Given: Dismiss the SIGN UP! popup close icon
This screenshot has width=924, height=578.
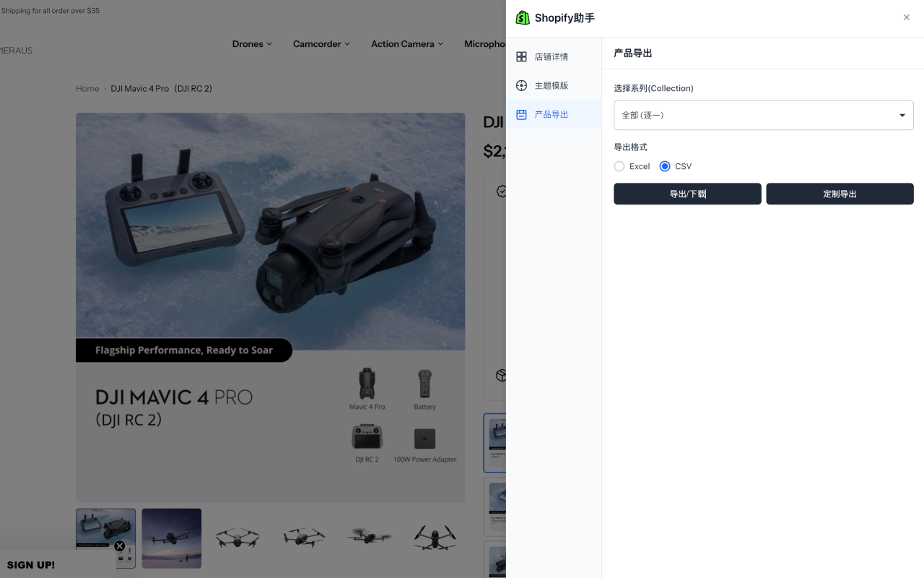Looking at the screenshot, I should coord(120,546).
